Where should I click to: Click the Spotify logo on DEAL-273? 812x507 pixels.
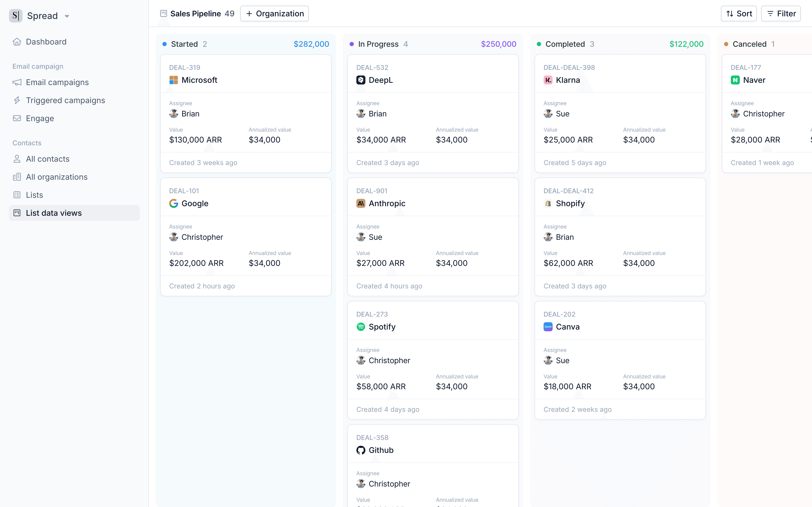pos(361,327)
